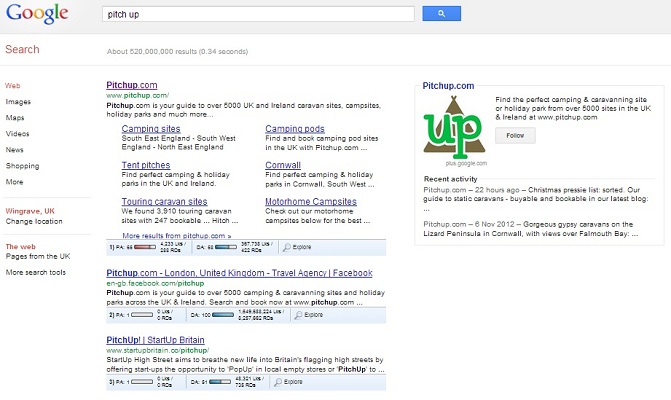This screenshot has height=400, width=671.
Task: Expand the More search categories
Action: point(15,182)
